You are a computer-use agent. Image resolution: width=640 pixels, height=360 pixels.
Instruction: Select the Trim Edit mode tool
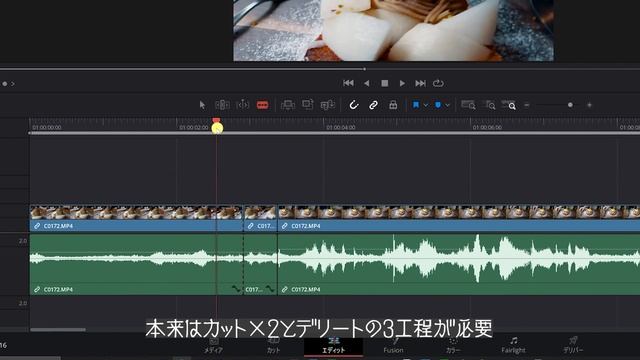[x=222, y=105]
